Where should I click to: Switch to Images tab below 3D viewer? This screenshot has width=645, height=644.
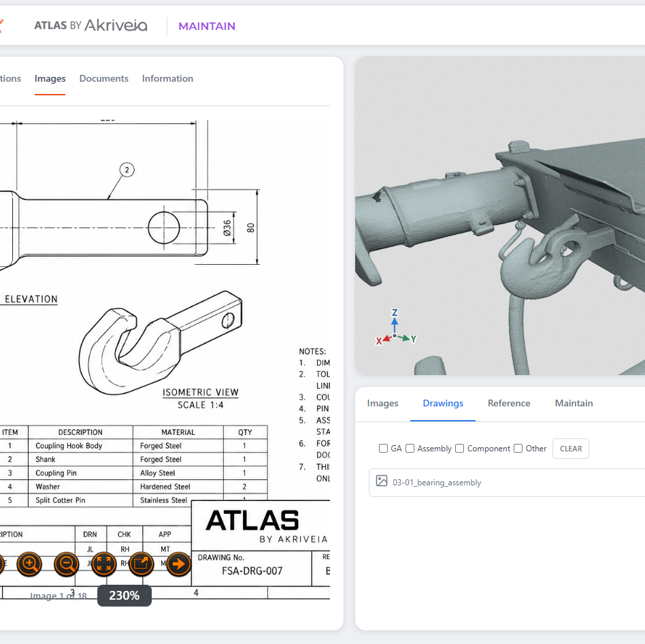tap(382, 403)
